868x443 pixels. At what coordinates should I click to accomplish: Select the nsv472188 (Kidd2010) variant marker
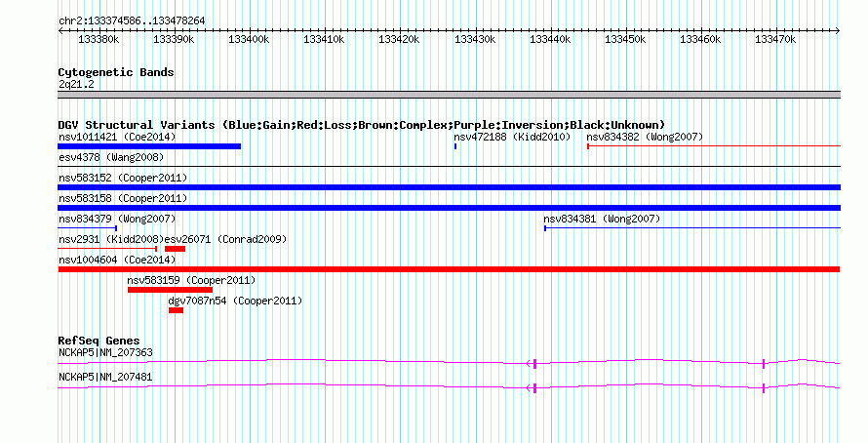(455, 146)
